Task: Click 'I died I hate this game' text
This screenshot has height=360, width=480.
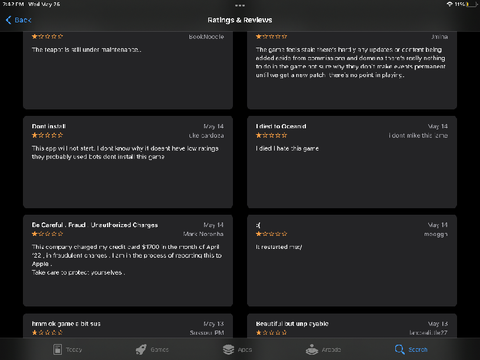Action: click(x=287, y=149)
